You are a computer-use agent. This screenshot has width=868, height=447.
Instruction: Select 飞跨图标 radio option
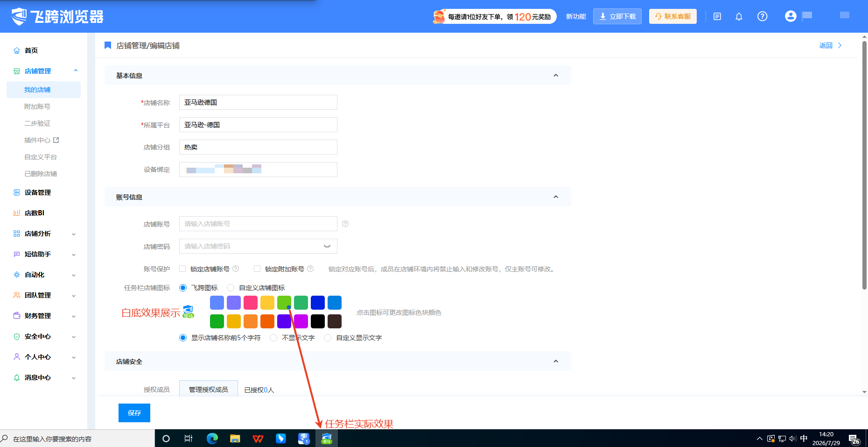(x=183, y=288)
